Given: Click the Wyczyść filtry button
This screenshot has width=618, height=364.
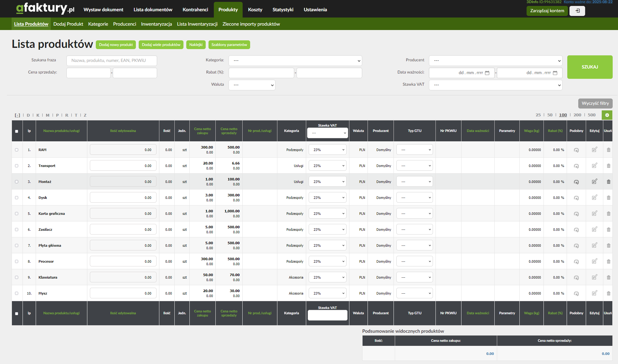Looking at the screenshot, I should [x=595, y=103].
